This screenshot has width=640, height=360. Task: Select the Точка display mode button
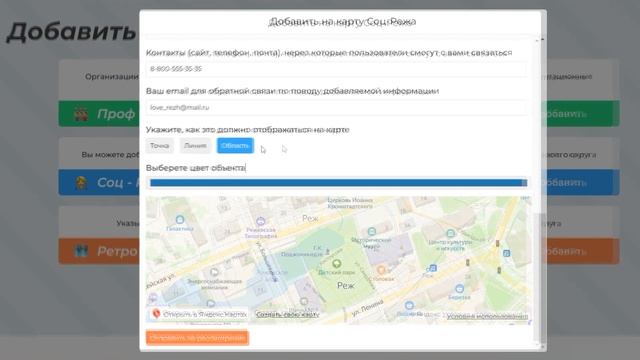160,146
